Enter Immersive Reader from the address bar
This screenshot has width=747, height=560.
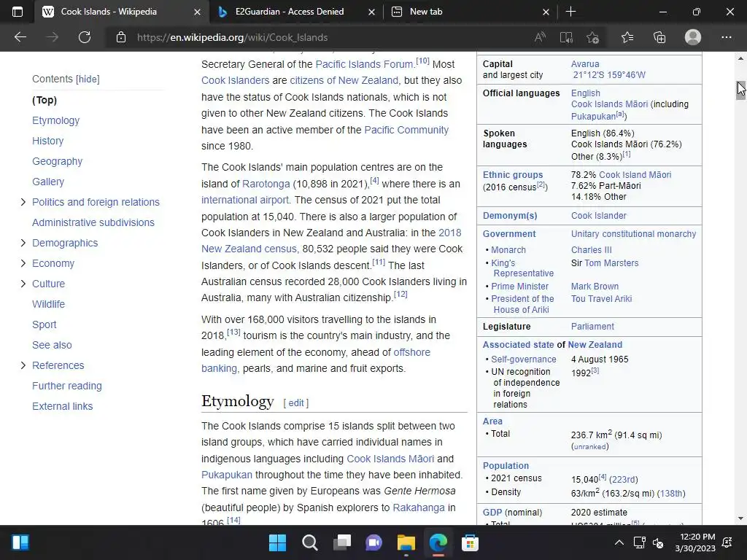click(x=566, y=37)
